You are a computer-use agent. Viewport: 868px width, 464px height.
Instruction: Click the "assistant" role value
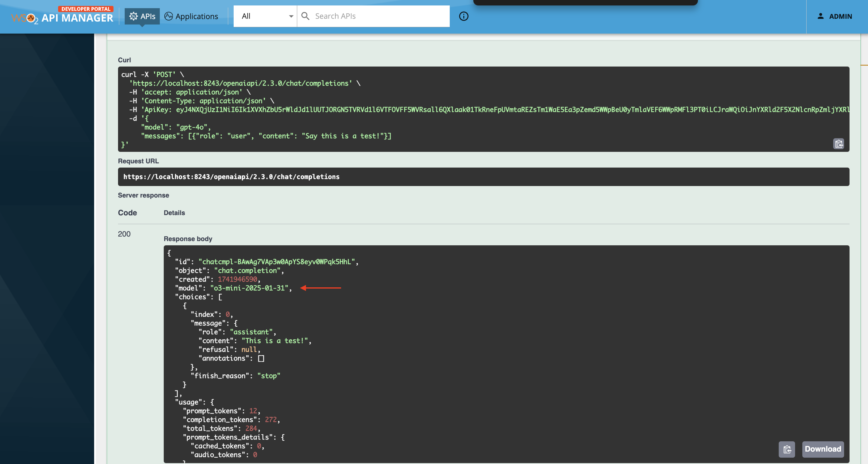coord(251,332)
